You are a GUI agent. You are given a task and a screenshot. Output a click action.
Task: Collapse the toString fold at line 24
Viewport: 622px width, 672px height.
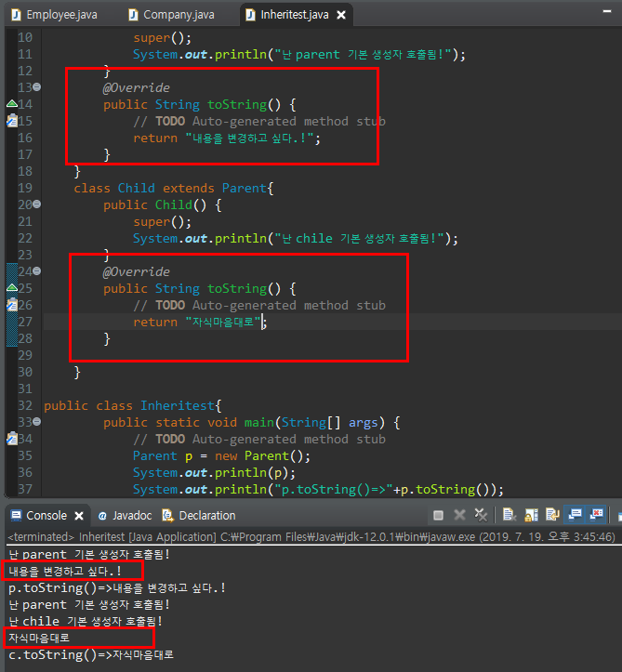[37, 270]
